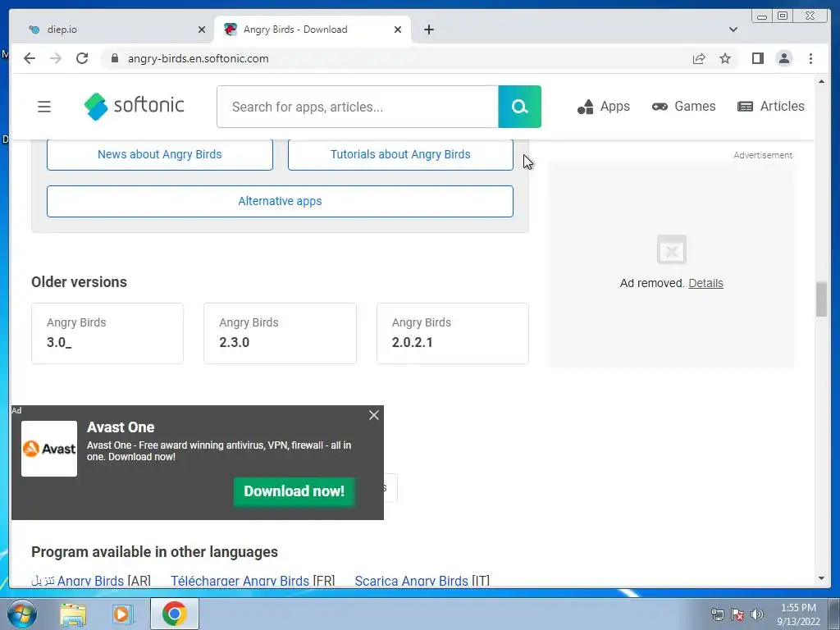Click the 'Older versions' heading
This screenshot has height=630, width=840.
click(x=80, y=282)
